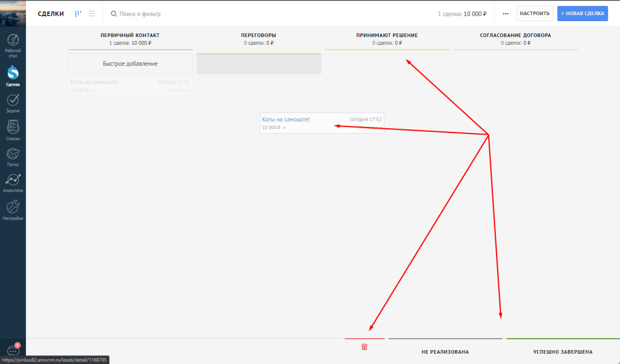Switch to pipeline board view

(78, 13)
